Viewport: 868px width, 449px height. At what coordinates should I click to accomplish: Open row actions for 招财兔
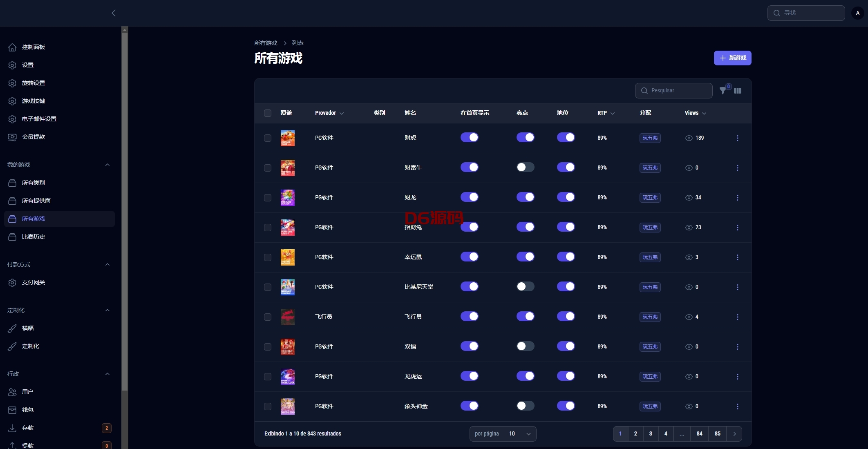tap(738, 228)
